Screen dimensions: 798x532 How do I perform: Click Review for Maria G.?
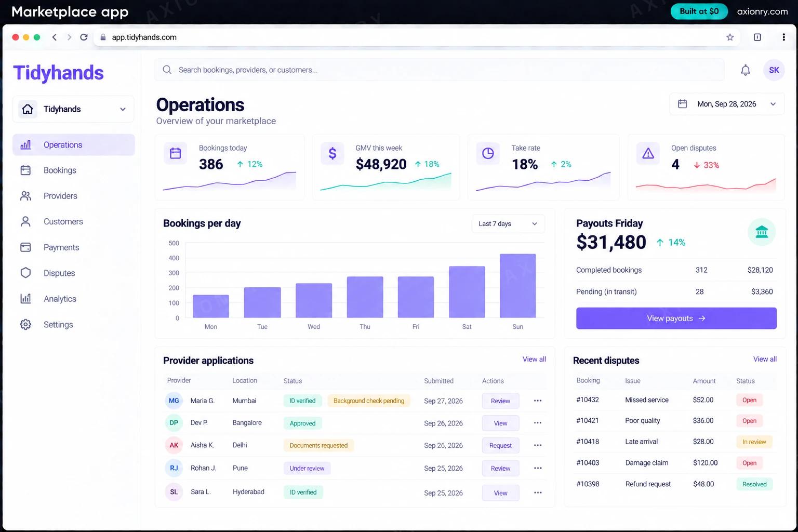coord(500,401)
